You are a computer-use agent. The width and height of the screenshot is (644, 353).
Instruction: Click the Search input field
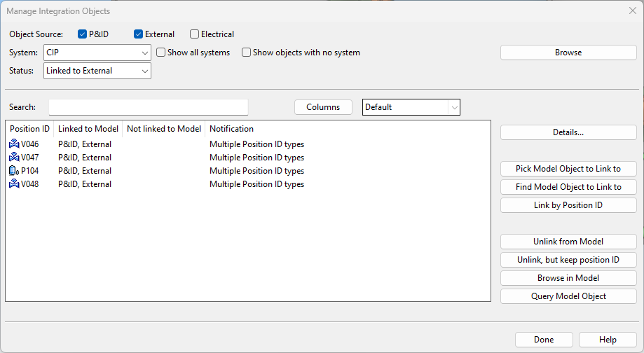[x=149, y=107]
